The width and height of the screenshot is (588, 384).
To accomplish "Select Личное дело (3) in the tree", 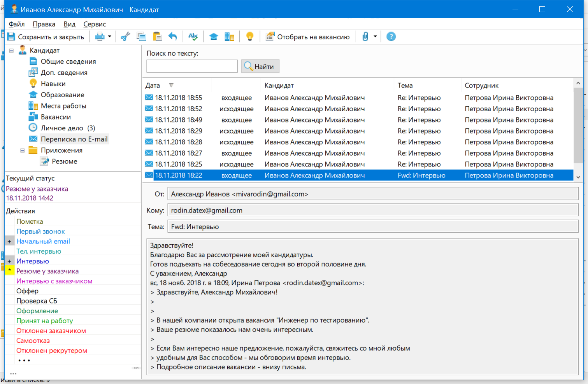I will pos(68,128).
